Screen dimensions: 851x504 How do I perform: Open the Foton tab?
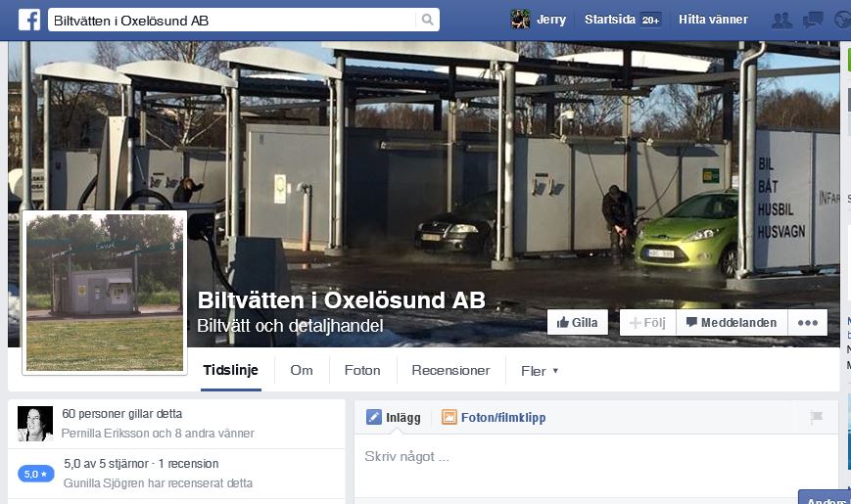point(362,371)
